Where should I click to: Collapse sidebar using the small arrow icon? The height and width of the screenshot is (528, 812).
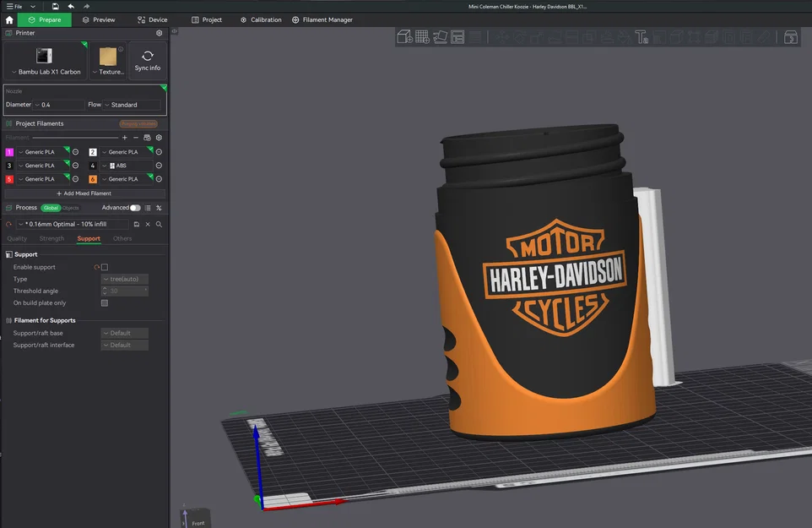click(175, 31)
